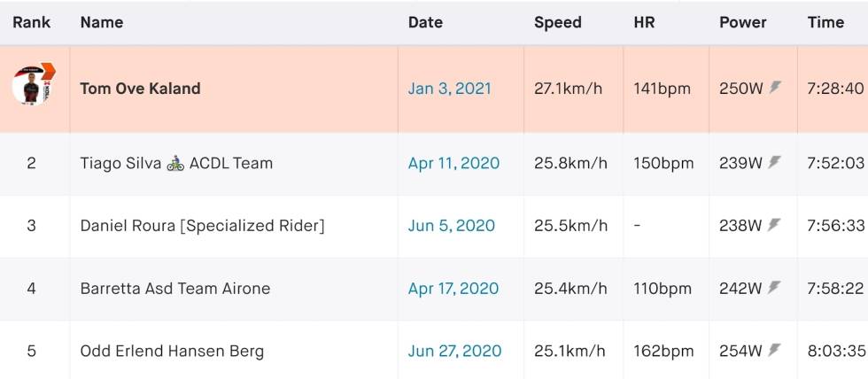Click the Date column header

[x=425, y=22]
